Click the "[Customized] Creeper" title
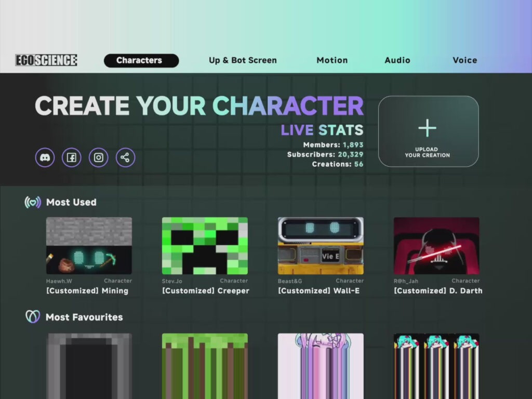Screen dimensions: 532x399 (206, 291)
